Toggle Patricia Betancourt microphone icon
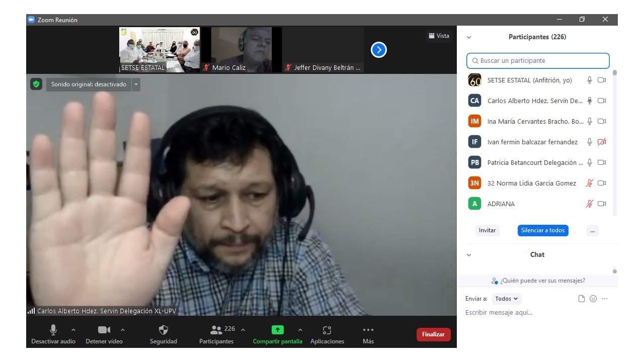 [x=590, y=162]
